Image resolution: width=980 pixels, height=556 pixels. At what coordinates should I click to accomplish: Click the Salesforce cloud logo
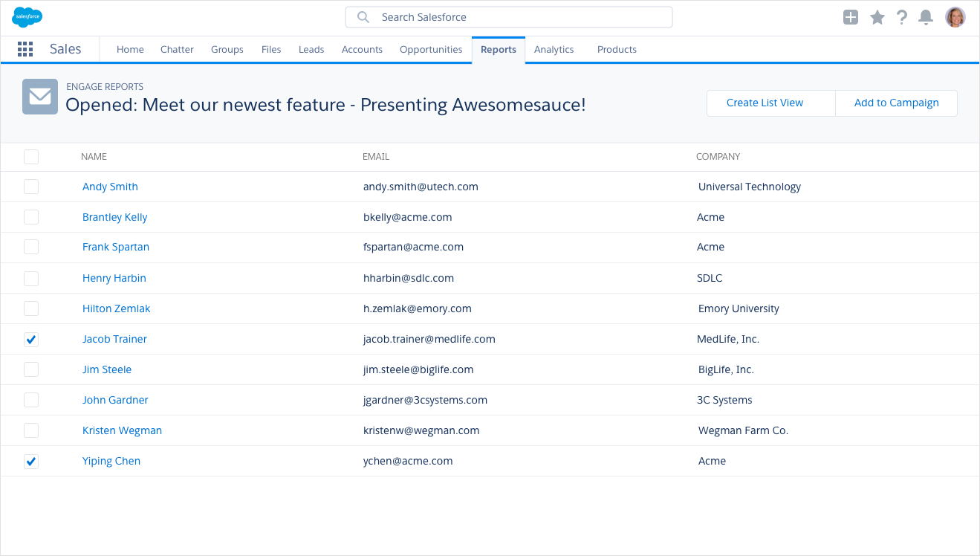point(27,16)
